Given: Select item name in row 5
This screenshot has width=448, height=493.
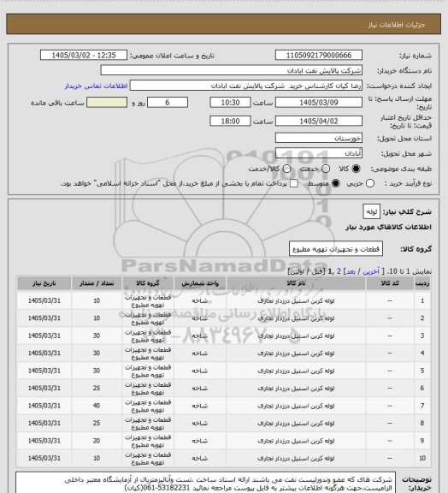Looking at the screenshot, I should point(296,371).
